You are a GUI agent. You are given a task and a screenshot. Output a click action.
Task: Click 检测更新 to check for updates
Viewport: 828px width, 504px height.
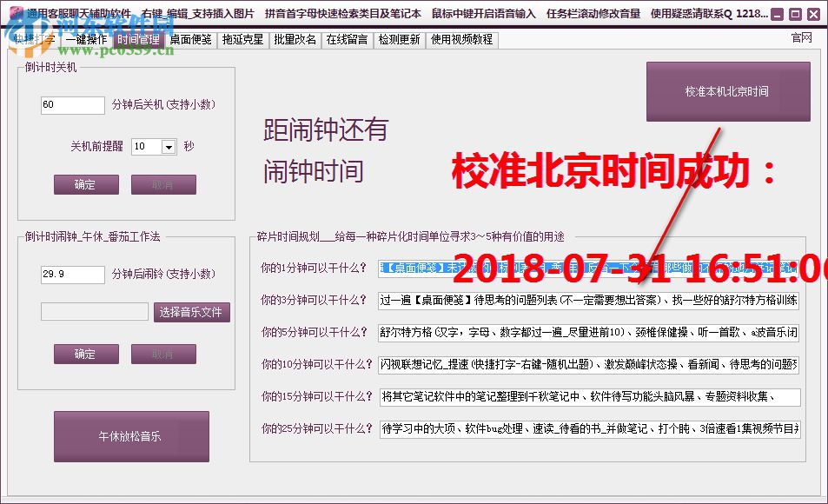click(400, 38)
